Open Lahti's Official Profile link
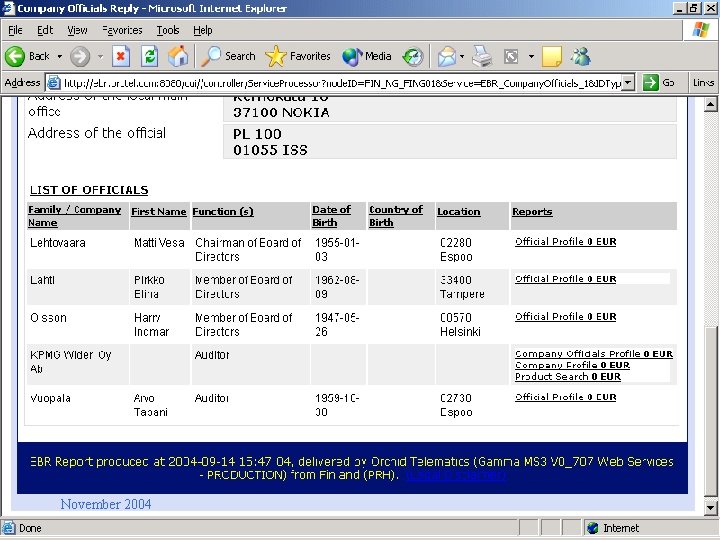The height and width of the screenshot is (540, 720). click(565, 279)
